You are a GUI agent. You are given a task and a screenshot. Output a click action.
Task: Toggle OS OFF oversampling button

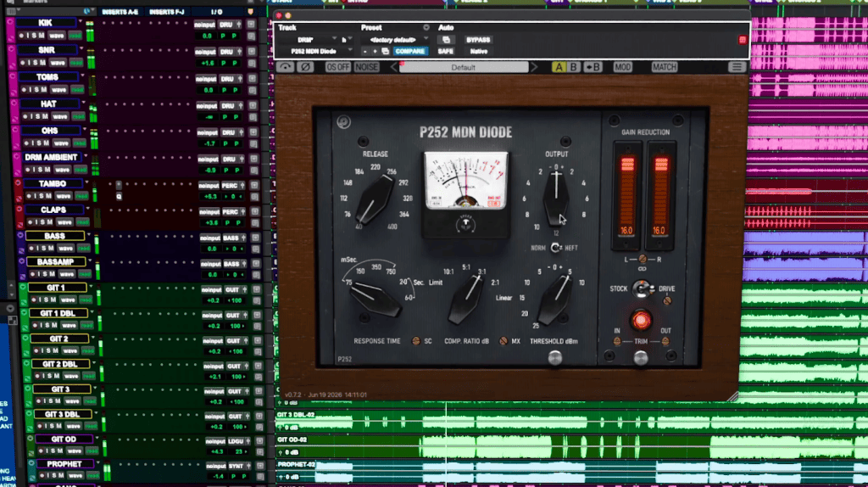click(x=337, y=67)
